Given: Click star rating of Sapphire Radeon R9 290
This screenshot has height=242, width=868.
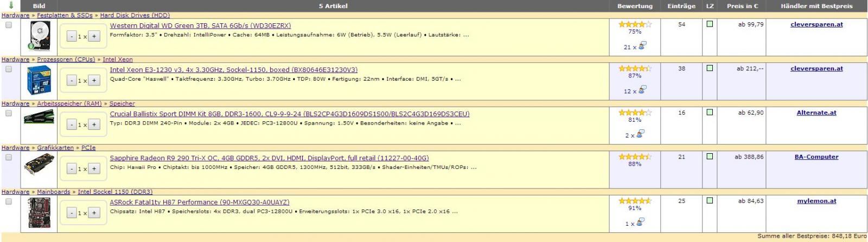Looking at the screenshot, I should (635, 157).
